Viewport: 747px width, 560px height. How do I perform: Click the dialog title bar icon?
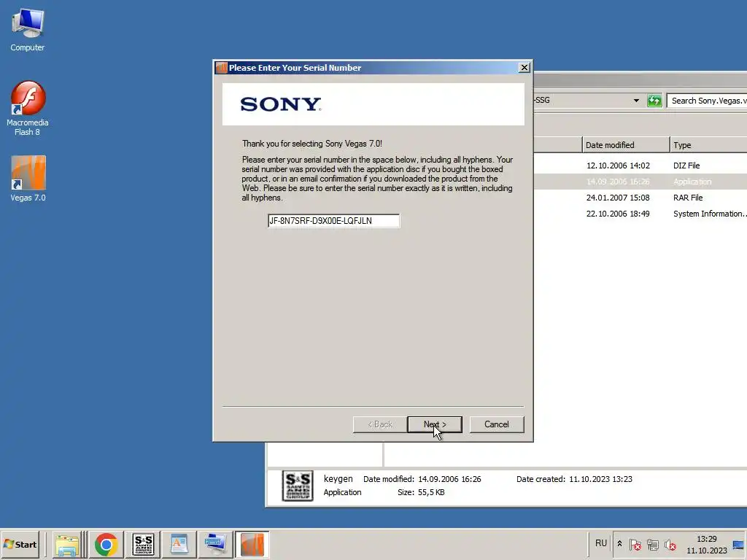click(x=221, y=68)
